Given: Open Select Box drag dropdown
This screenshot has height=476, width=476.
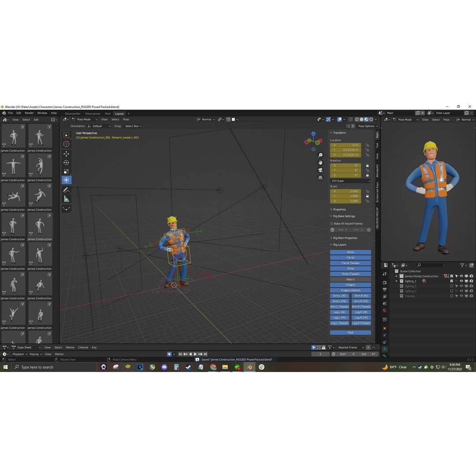Looking at the screenshot, I should pyautogui.click(x=133, y=126).
